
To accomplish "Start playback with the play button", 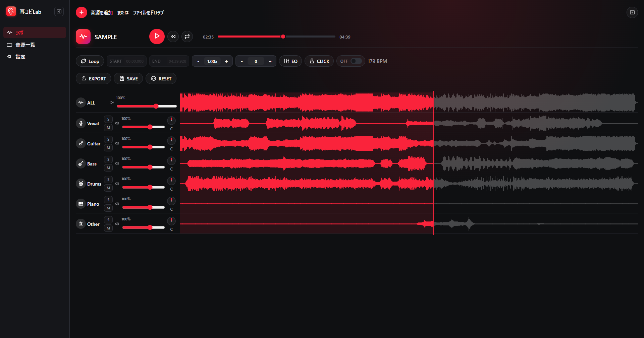I will 157,36.
